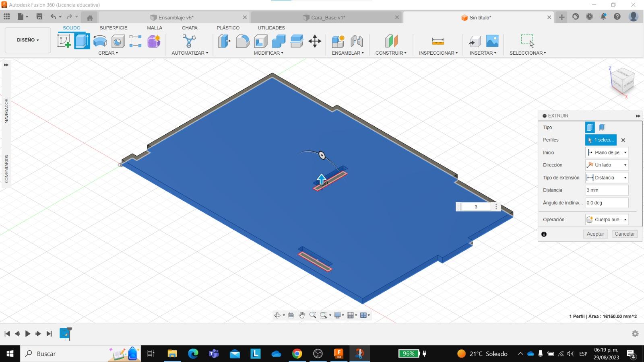Click the Extrude tool in Crear
This screenshot has width=644, height=362.
click(82, 41)
